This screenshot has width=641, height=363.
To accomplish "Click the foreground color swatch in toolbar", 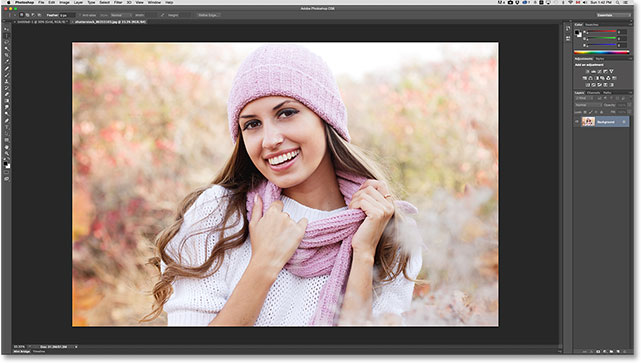I will point(5,163).
